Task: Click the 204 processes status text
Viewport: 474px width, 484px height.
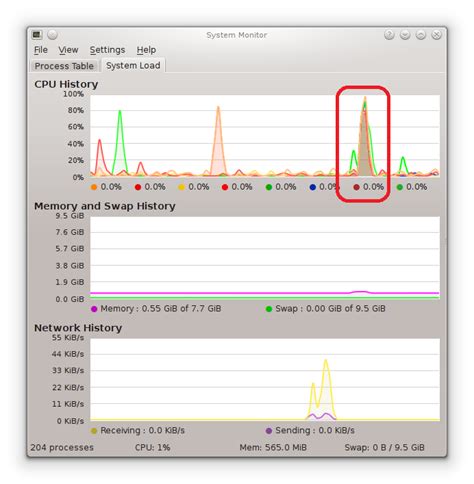Action: [62, 448]
